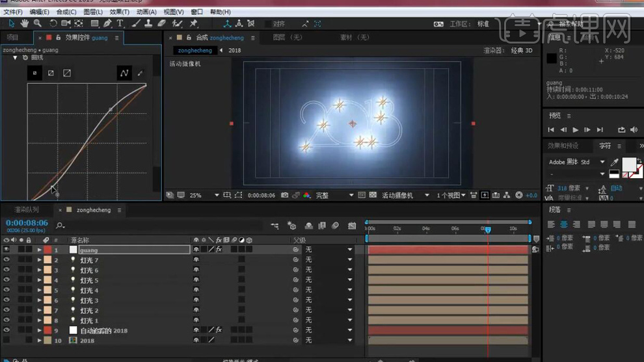Viewport: 644px width, 362px height.
Task: Click the 0:00:08:06 timecode field
Action: pyautogui.click(x=27, y=223)
